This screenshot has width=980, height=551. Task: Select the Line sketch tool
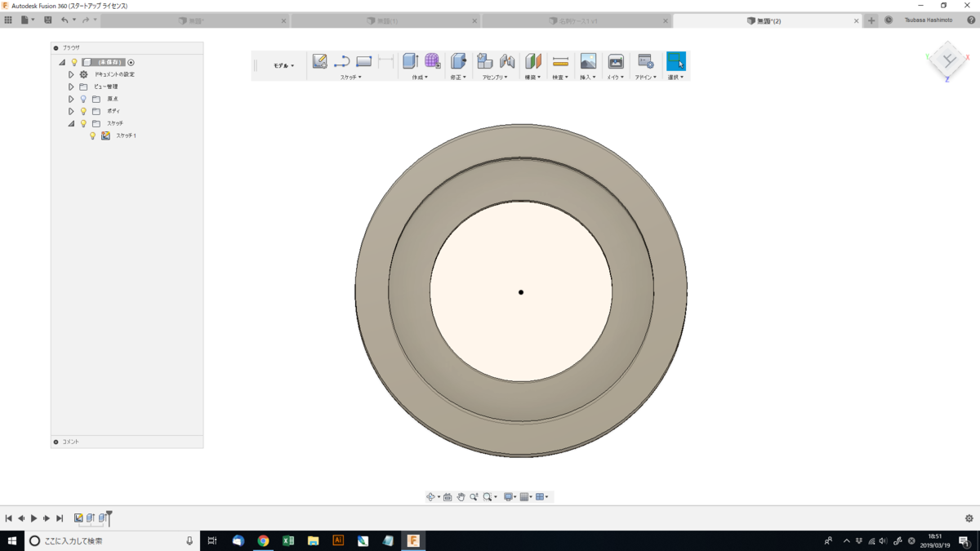(341, 61)
